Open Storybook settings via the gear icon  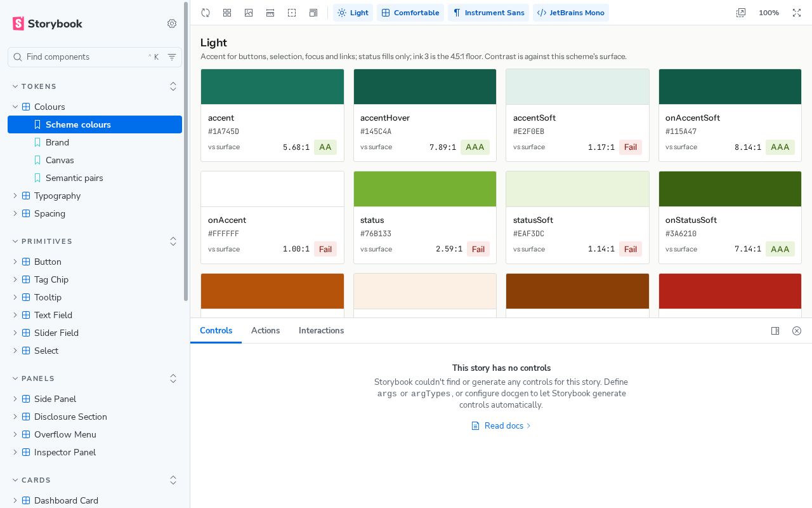(x=172, y=23)
